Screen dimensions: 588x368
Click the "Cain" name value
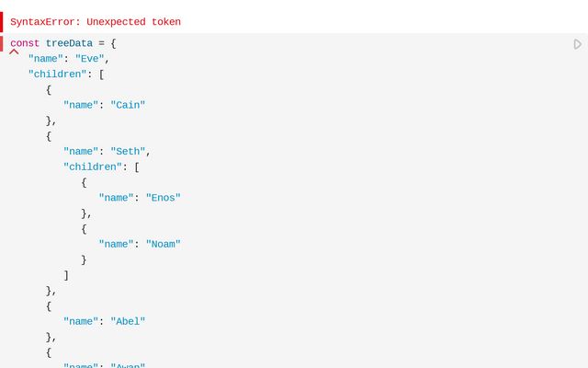click(129, 105)
